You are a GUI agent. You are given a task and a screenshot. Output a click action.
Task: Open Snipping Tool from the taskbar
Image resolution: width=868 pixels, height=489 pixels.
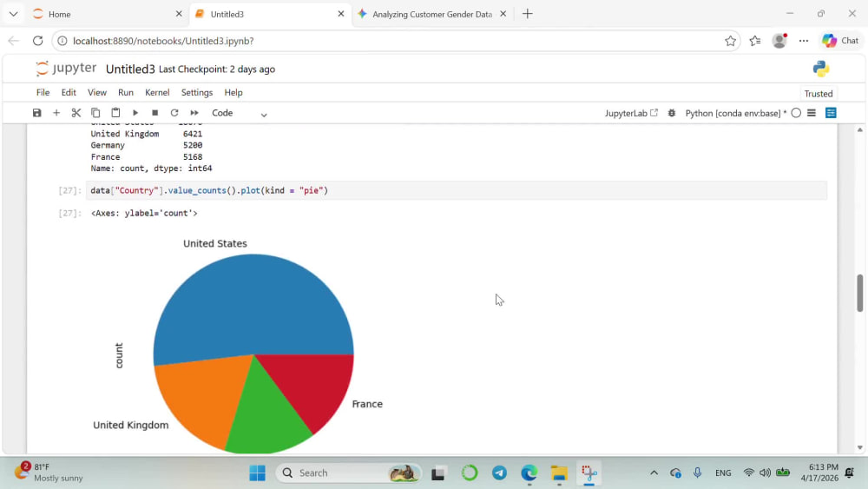[x=589, y=473]
